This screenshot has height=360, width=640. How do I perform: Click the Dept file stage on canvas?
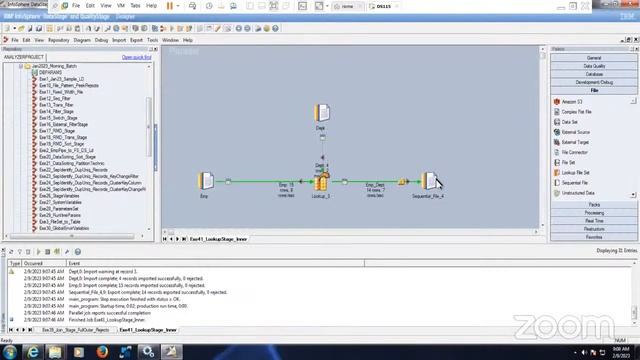pos(322,113)
